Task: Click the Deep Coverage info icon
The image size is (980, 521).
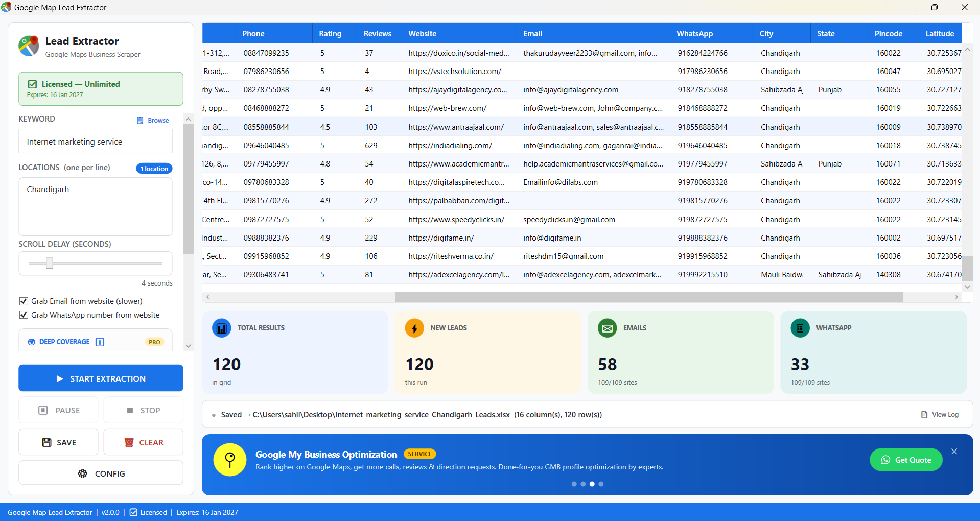Action: point(100,342)
